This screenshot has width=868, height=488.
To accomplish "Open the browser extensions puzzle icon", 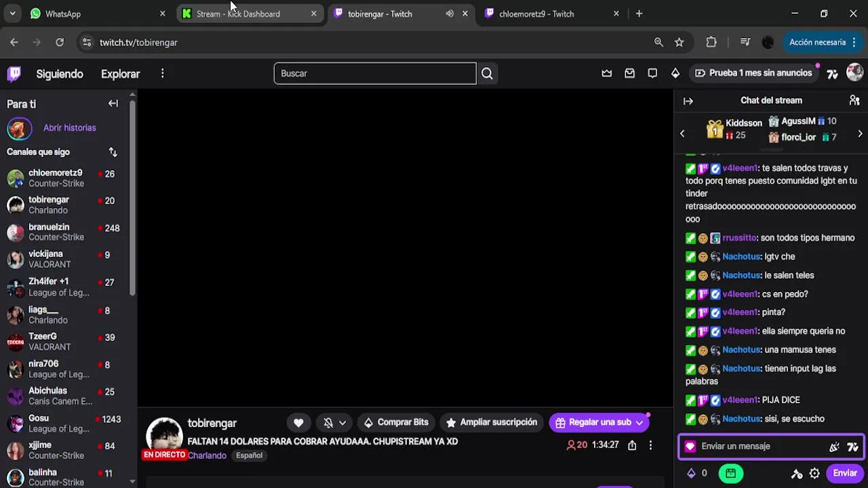I will point(711,42).
